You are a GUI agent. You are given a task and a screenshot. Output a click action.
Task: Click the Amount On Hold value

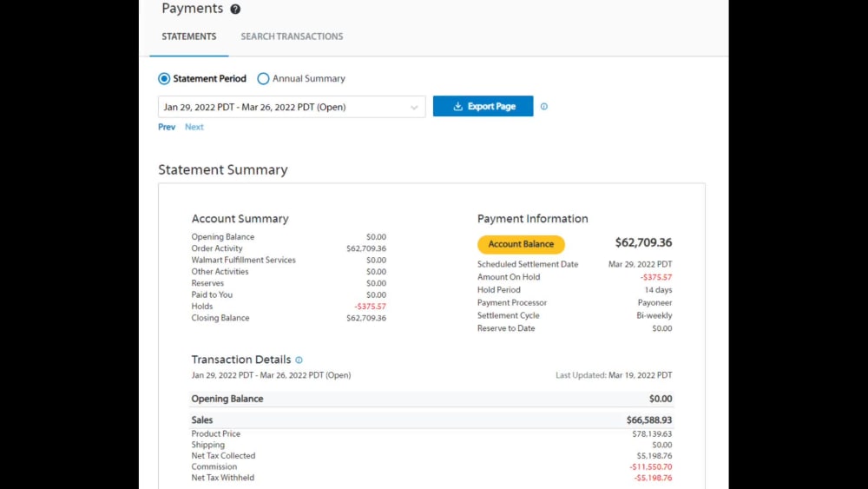click(656, 277)
